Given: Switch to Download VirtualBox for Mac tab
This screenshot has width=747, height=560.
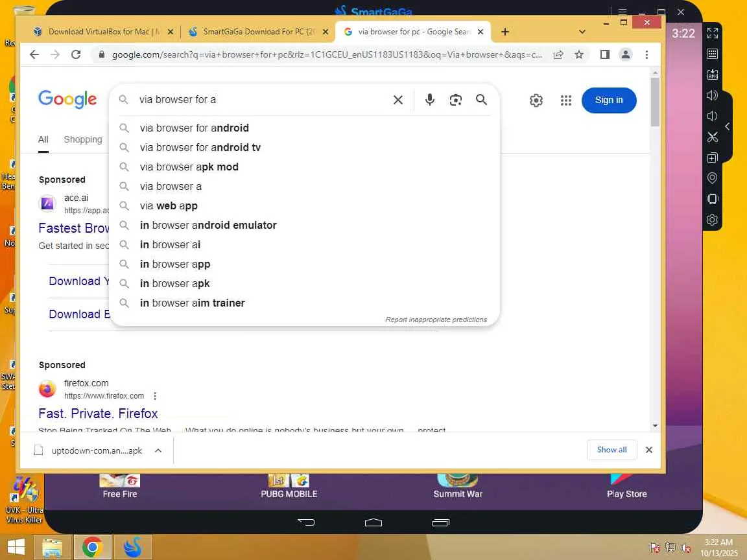Looking at the screenshot, I should [x=104, y=32].
